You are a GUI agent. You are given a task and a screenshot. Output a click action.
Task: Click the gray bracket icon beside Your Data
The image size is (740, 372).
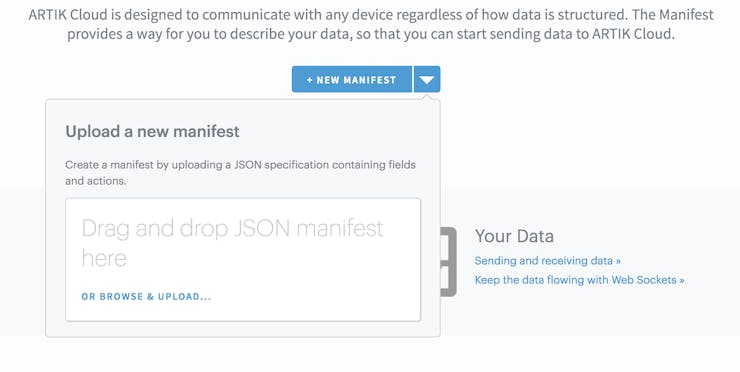tap(448, 262)
